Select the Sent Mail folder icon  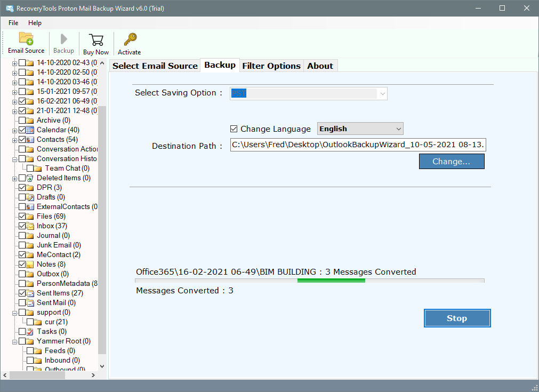(30, 303)
